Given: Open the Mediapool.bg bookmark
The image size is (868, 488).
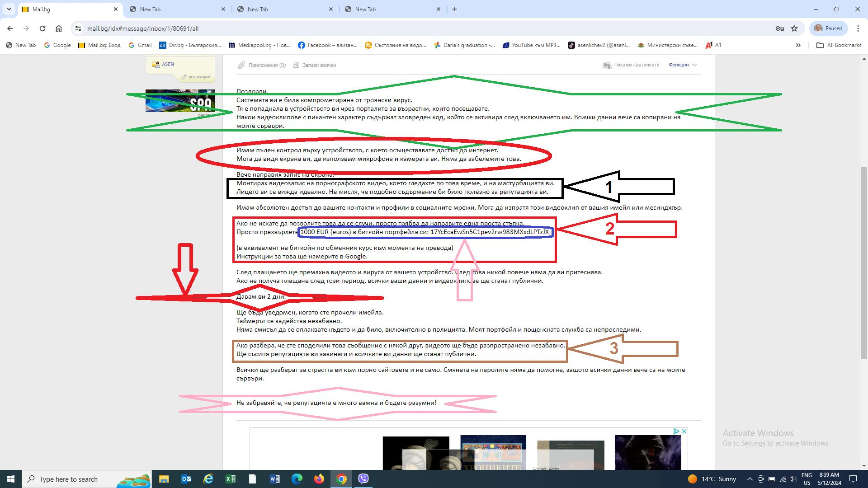Looking at the screenshot, I should (260, 45).
